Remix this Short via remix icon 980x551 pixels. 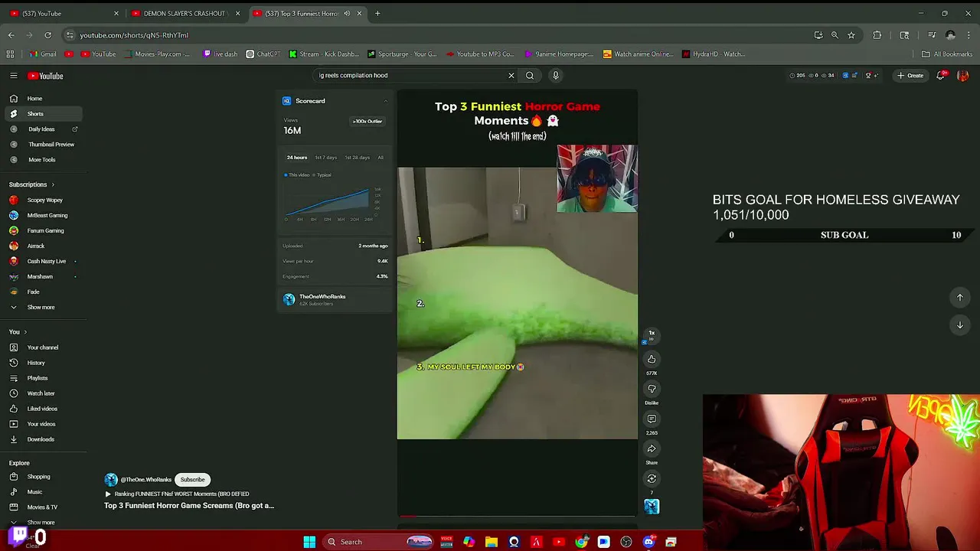click(652, 478)
